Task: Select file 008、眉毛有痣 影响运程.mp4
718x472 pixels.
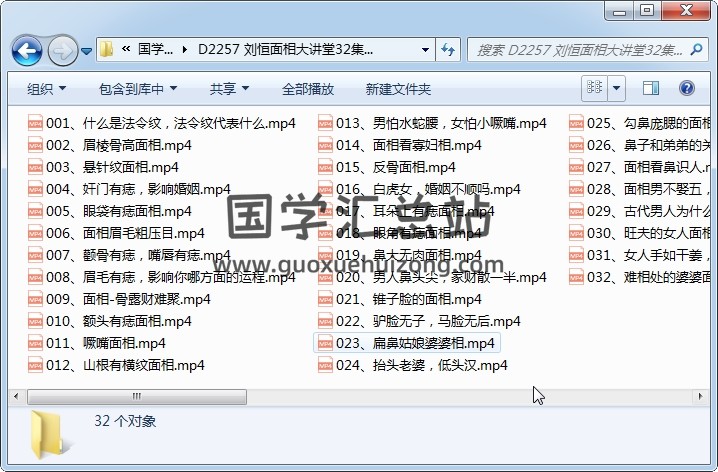Action: 162,277
